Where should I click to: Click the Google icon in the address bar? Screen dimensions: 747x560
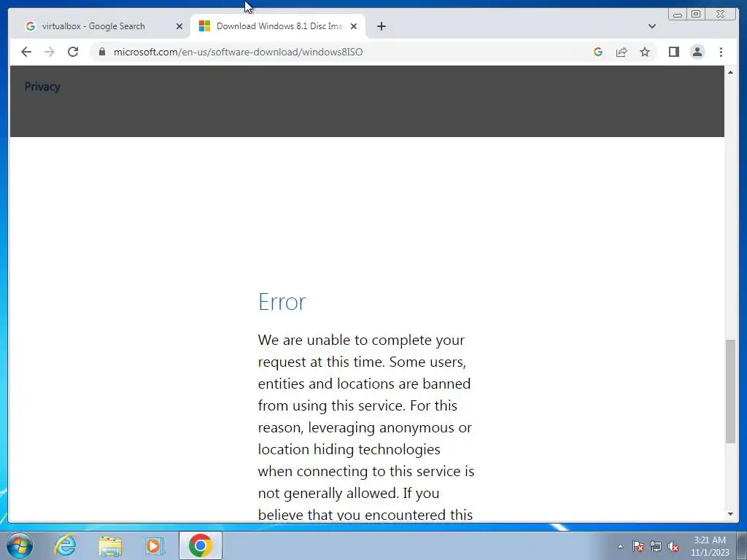pyautogui.click(x=598, y=52)
